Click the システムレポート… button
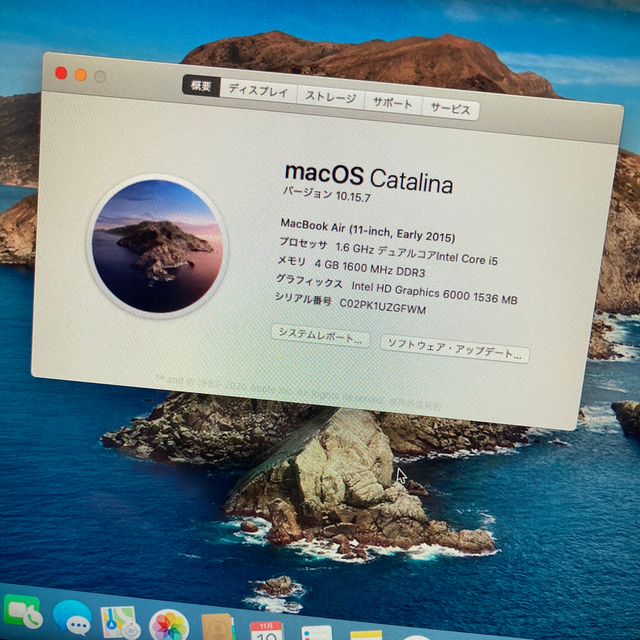Image resolution: width=640 pixels, height=640 pixels. click(321, 336)
